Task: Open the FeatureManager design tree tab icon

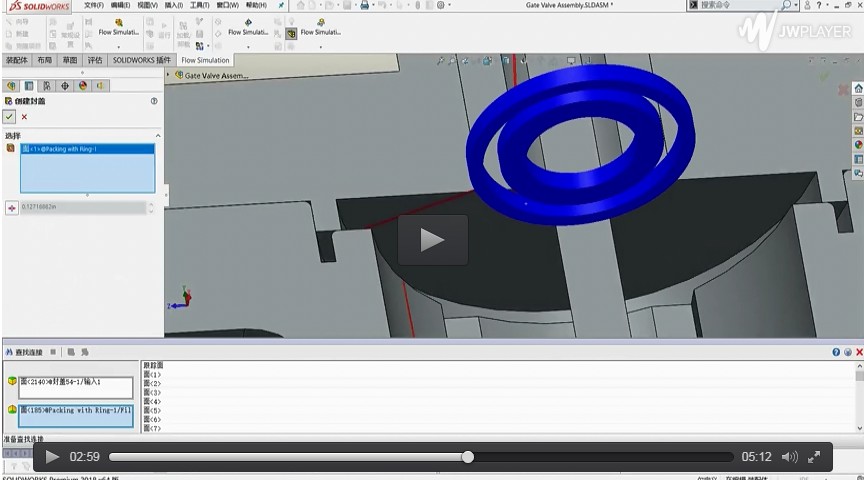Action: [11, 86]
